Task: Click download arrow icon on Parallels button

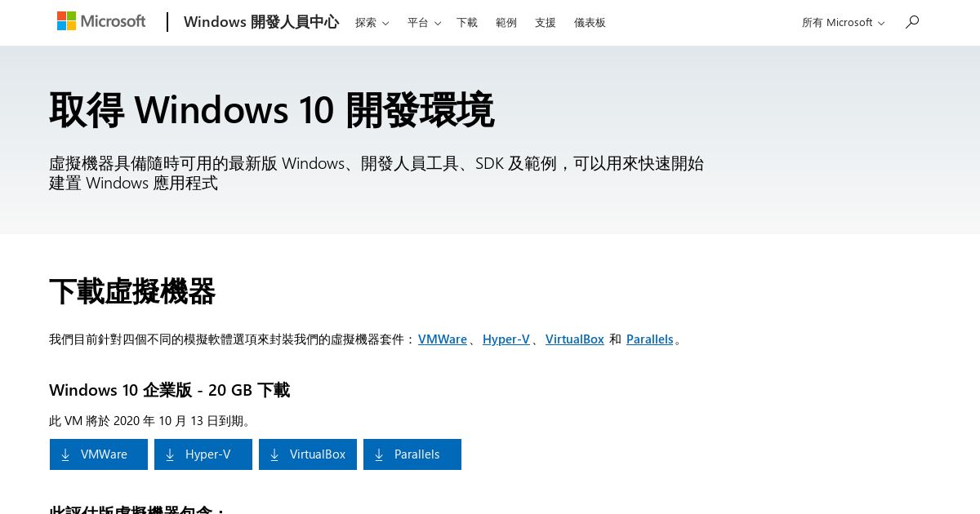Action: [379, 454]
